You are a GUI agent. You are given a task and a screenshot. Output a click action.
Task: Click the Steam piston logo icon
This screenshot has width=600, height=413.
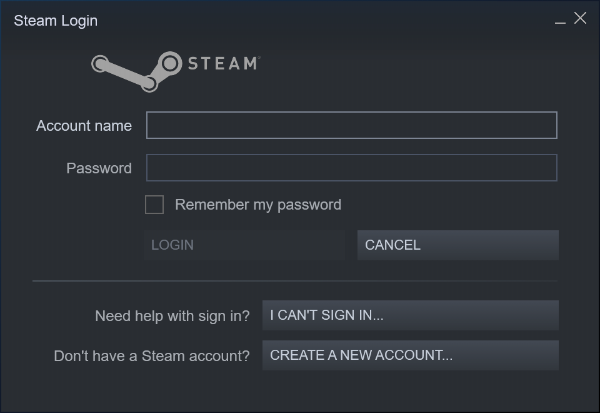pos(137,72)
